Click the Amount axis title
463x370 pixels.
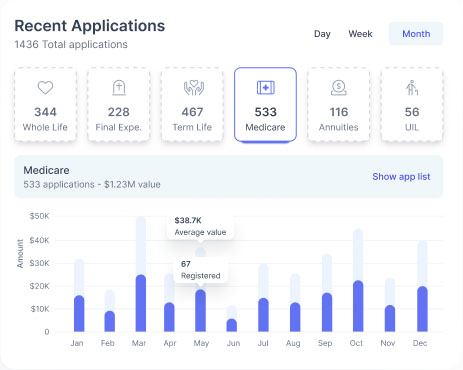tap(20, 253)
